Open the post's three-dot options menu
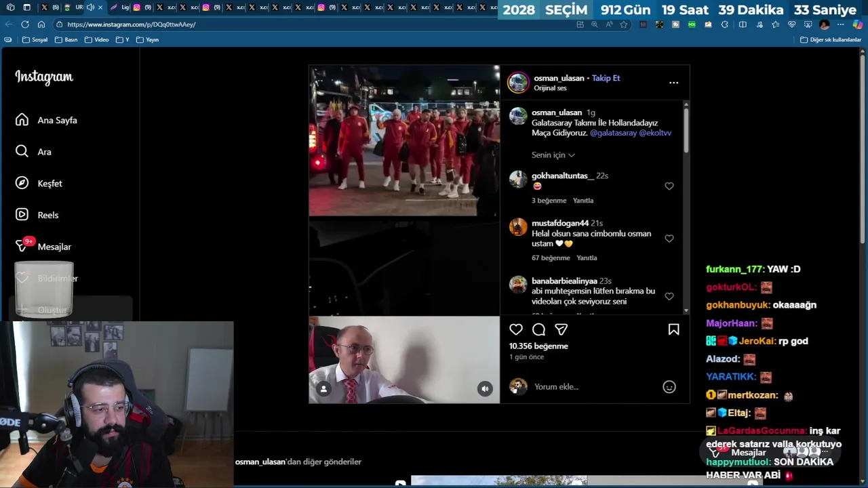The height and width of the screenshot is (488, 868). click(673, 83)
